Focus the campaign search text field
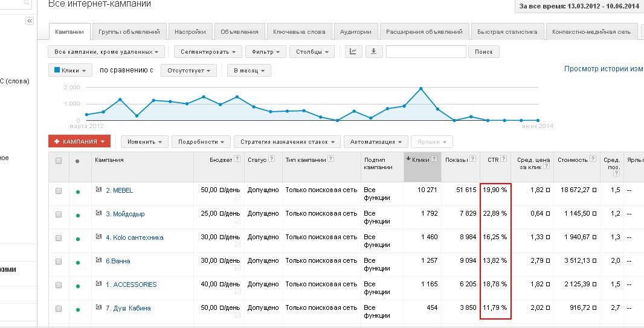This screenshot has width=644, height=328. click(x=426, y=52)
